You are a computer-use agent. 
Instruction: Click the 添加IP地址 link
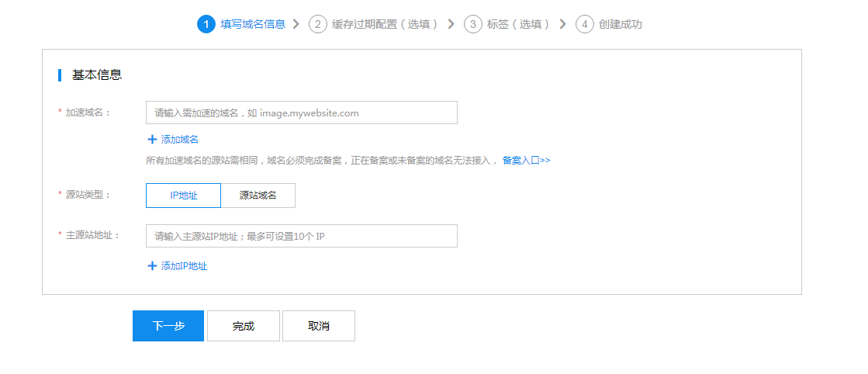[x=184, y=266]
